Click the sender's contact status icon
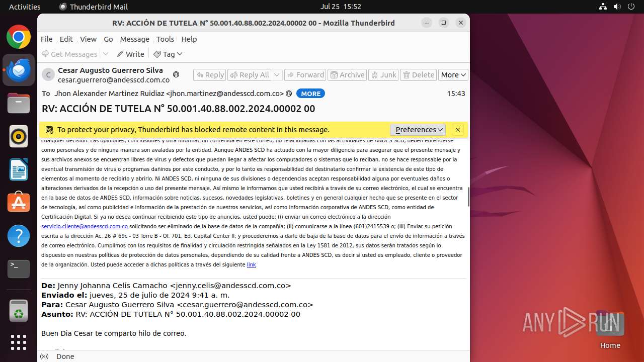Viewport: 644px width, 362px height. (176, 74)
